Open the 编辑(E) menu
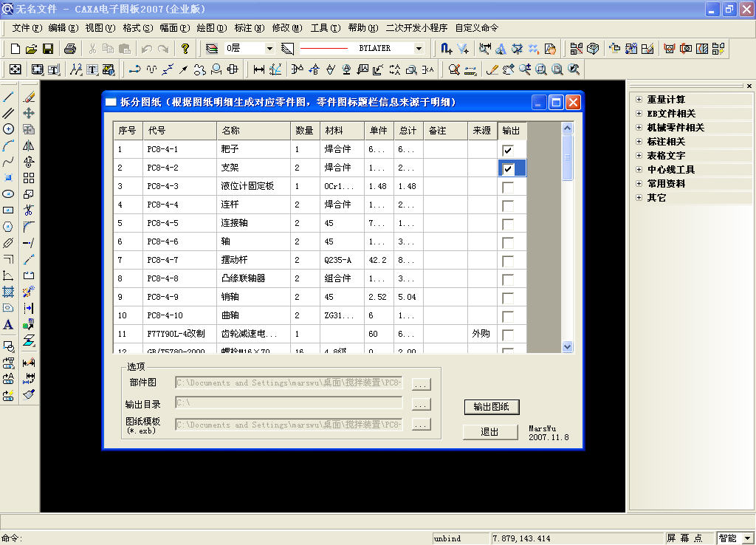756x545 pixels. coord(63,28)
